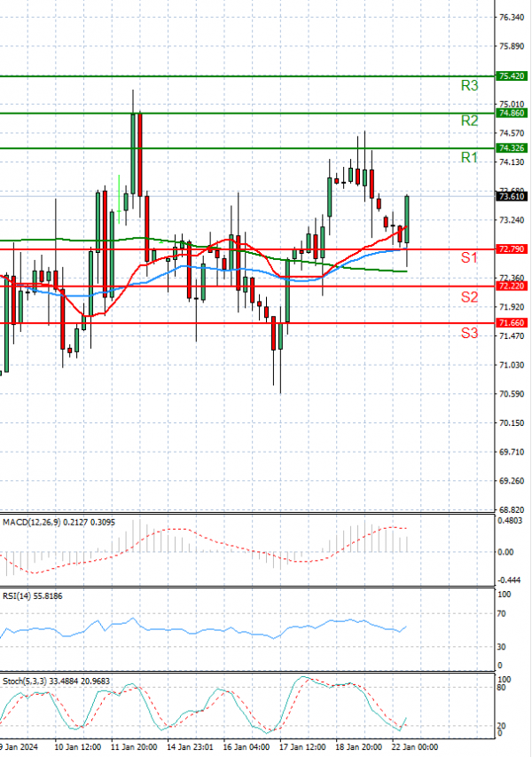The width and height of the screenshot is (532, 757).
Task: Select the S2 support label
Action: [x=469, y=297]
